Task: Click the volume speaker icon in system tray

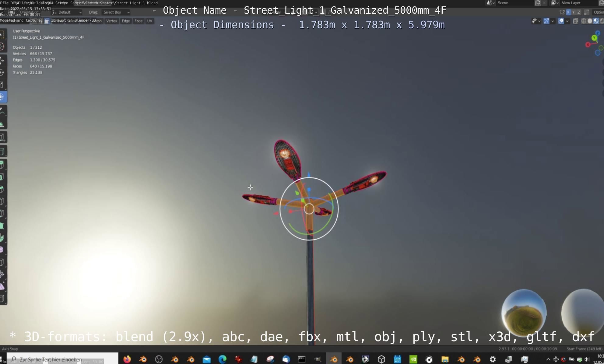Action: pos(587,359)
